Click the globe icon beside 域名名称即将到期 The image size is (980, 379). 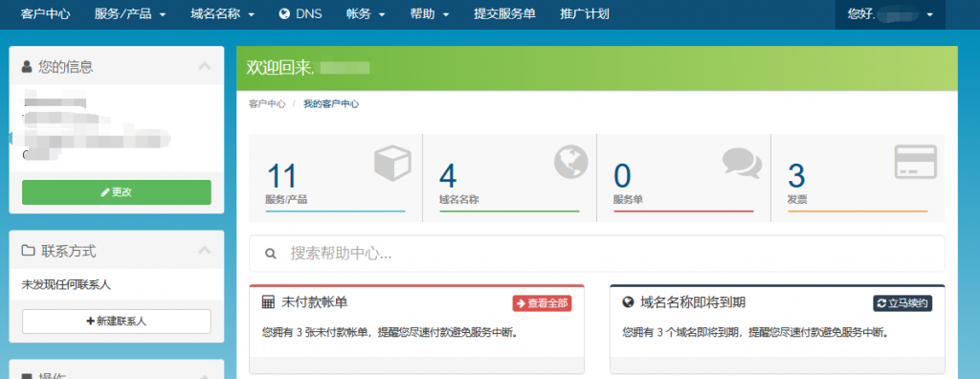click(x=629, y=302)
